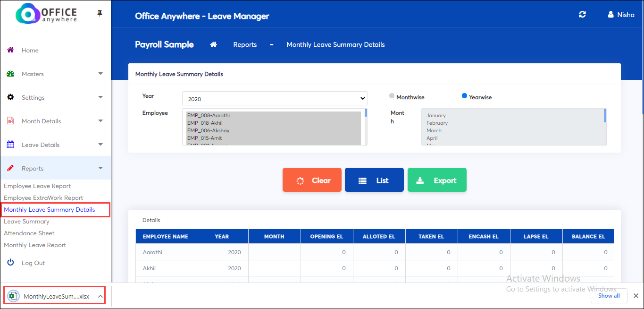Click the Excel file icon in download bar
The image size is (644, 309).
13,296
